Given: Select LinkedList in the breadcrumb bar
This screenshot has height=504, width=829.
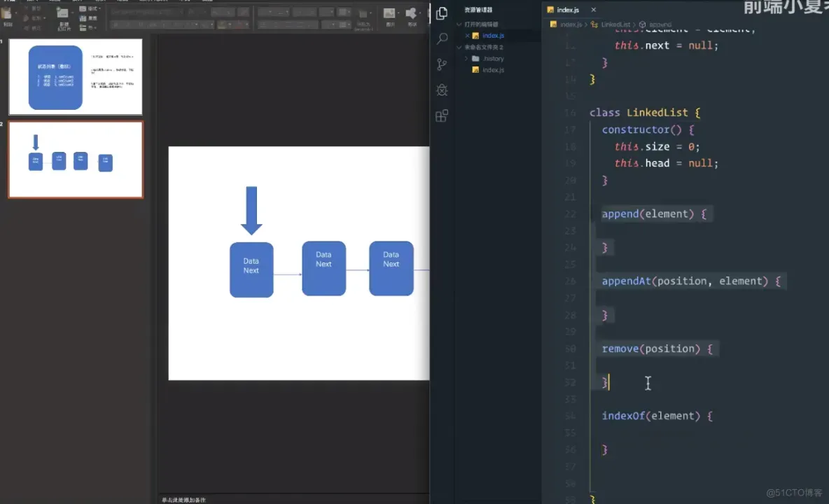Looking at the screenshot, I should [x=615, y=24].
